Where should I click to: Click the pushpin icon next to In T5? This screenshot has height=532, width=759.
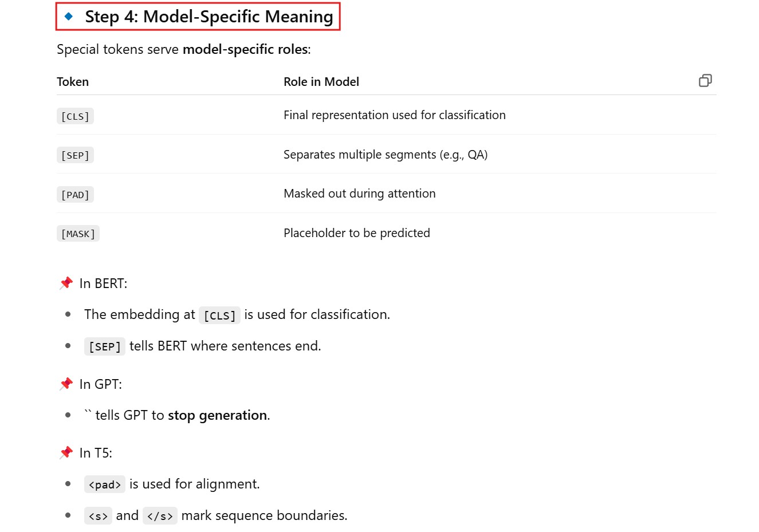[x=66, y=452]
